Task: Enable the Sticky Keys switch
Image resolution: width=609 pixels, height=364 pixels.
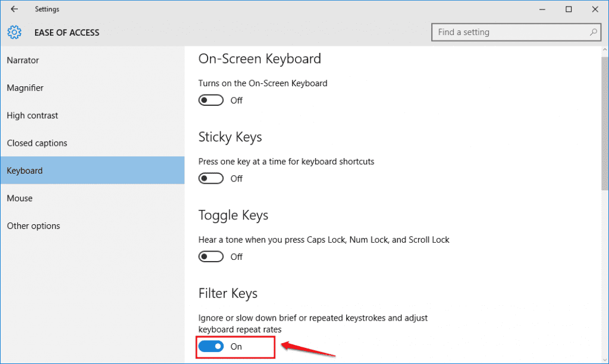Action: click(x=211, y=178)
